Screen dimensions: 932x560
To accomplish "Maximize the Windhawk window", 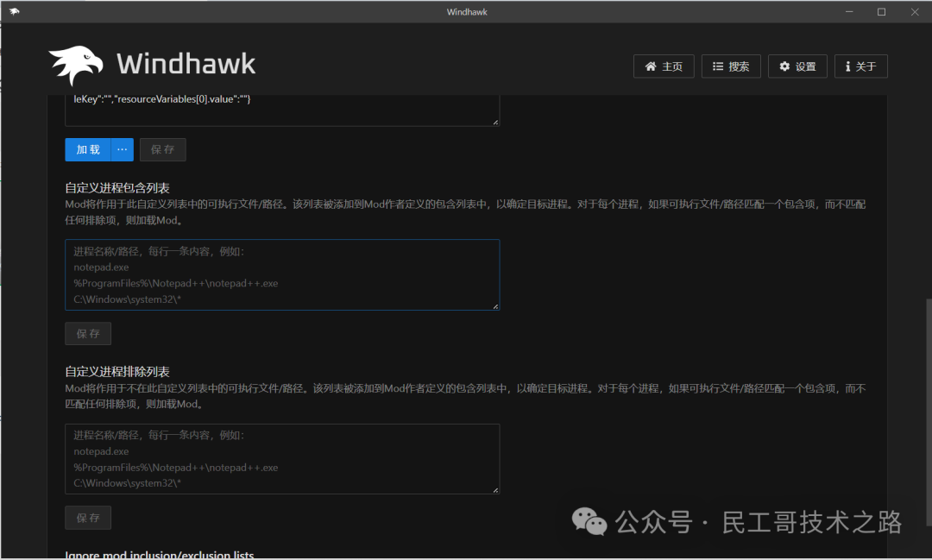I will click(x=881, y=12).
